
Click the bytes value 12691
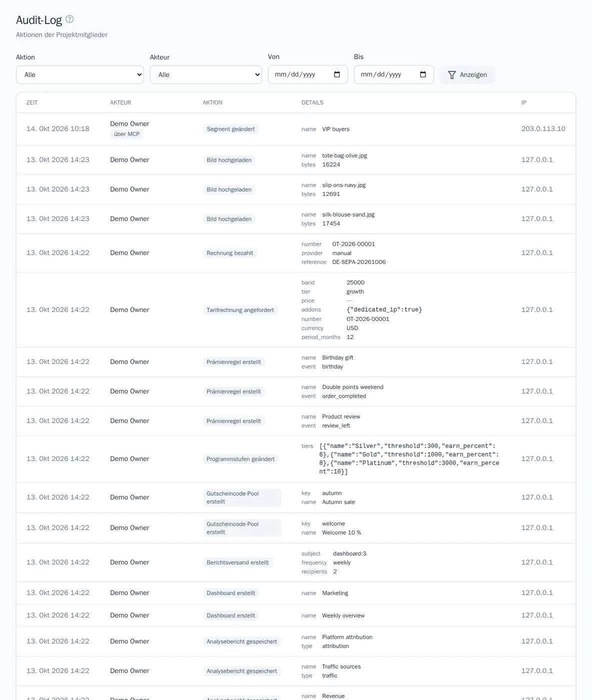[x=331, y=194]
